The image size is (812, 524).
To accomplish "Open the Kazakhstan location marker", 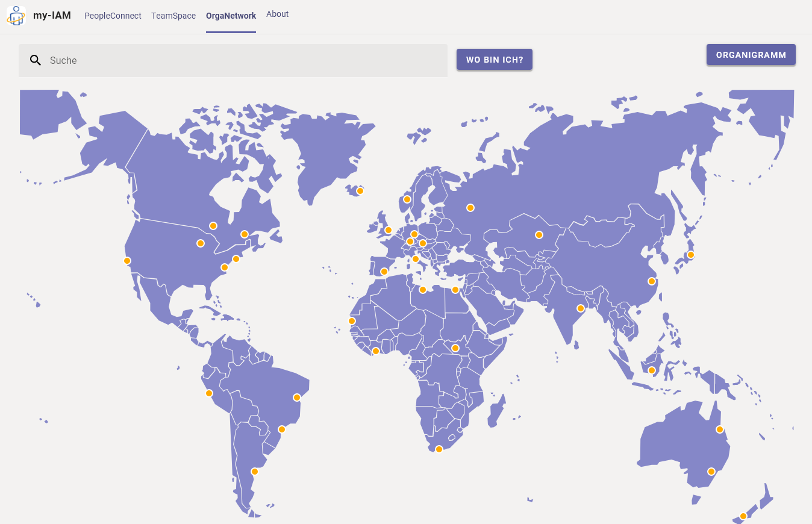I will [539, 235].
